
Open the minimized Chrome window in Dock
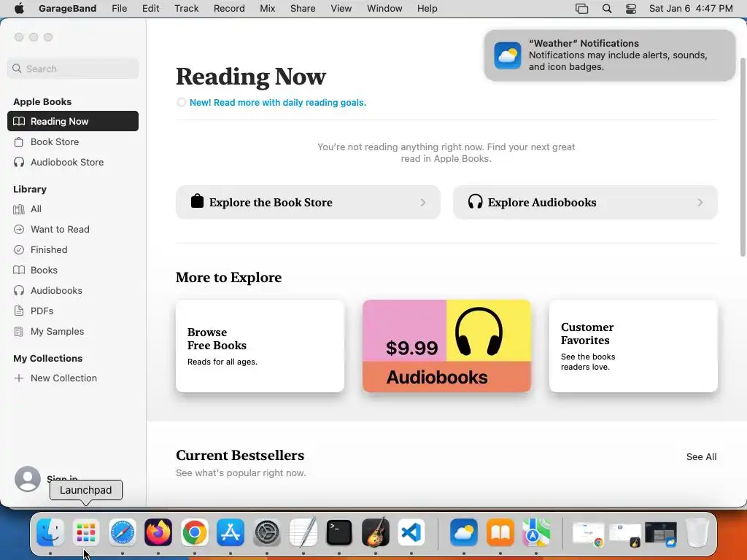(x=589, y=533)
